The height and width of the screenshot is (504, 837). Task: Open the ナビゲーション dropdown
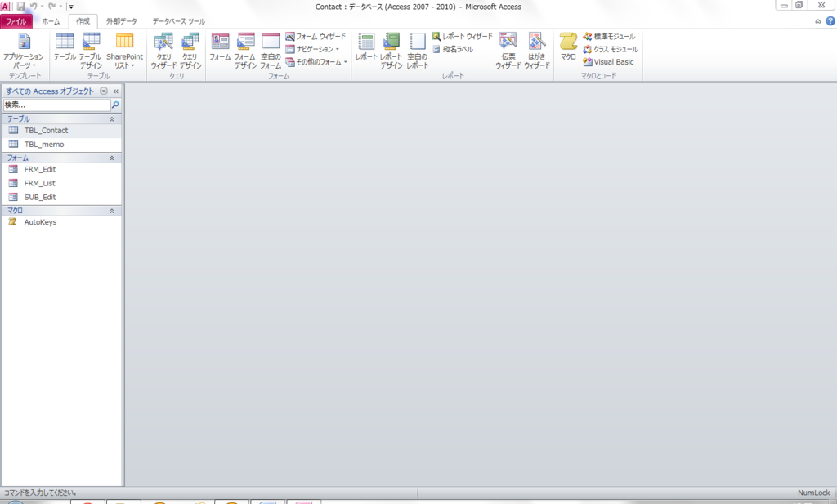[313, 49]
